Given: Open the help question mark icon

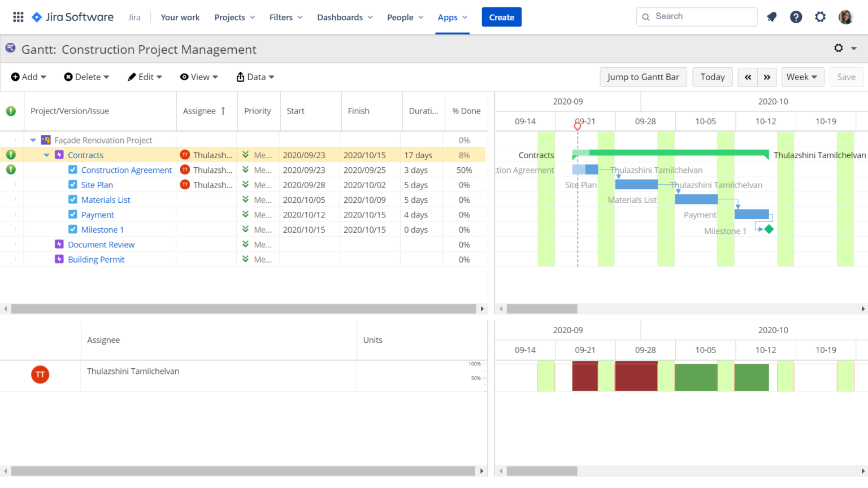Looking at the screenshot, I should tap(796, 16).
